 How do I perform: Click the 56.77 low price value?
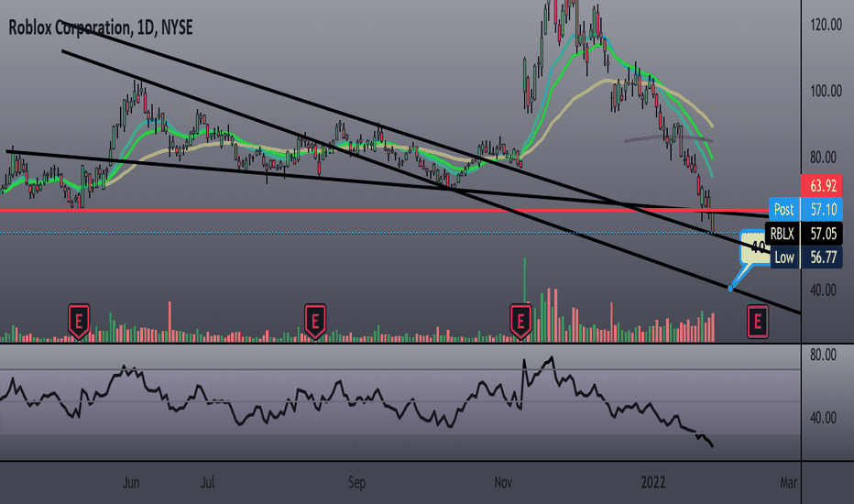822,257
